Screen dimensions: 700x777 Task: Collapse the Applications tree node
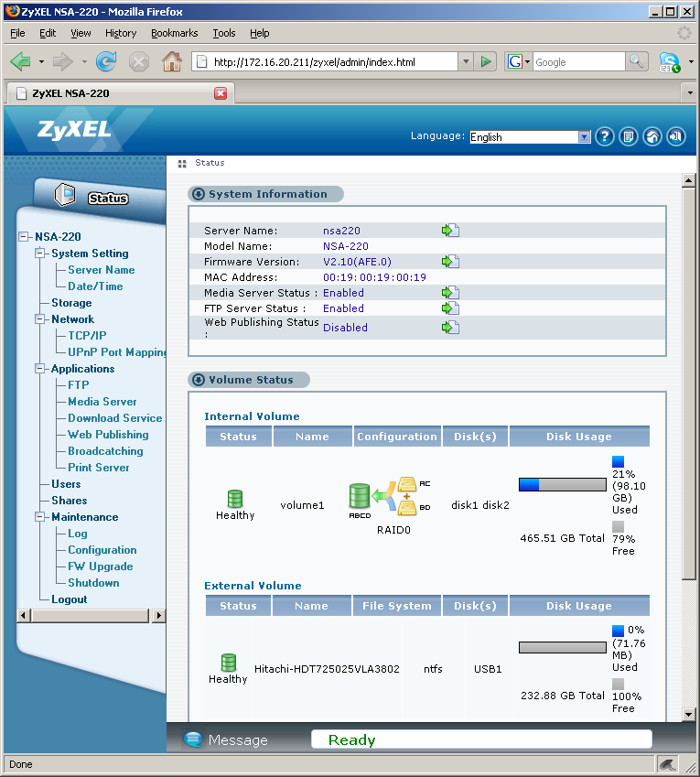pos(39,369)
